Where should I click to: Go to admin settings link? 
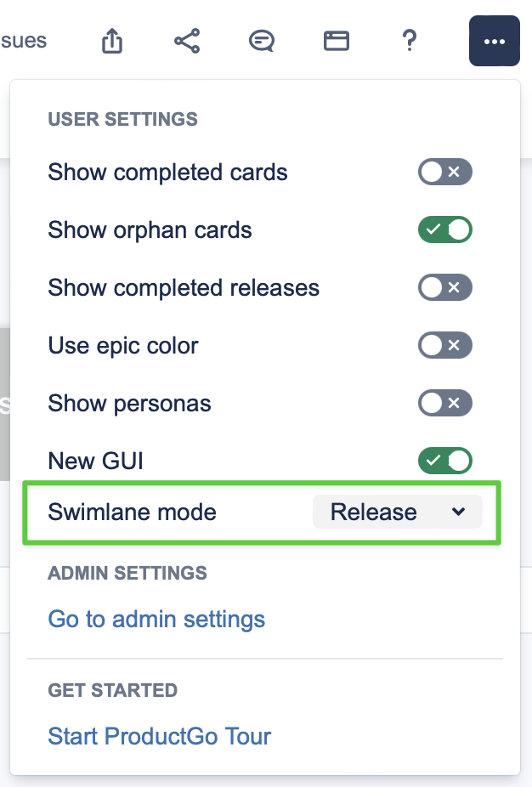click(x=156, y=619)
